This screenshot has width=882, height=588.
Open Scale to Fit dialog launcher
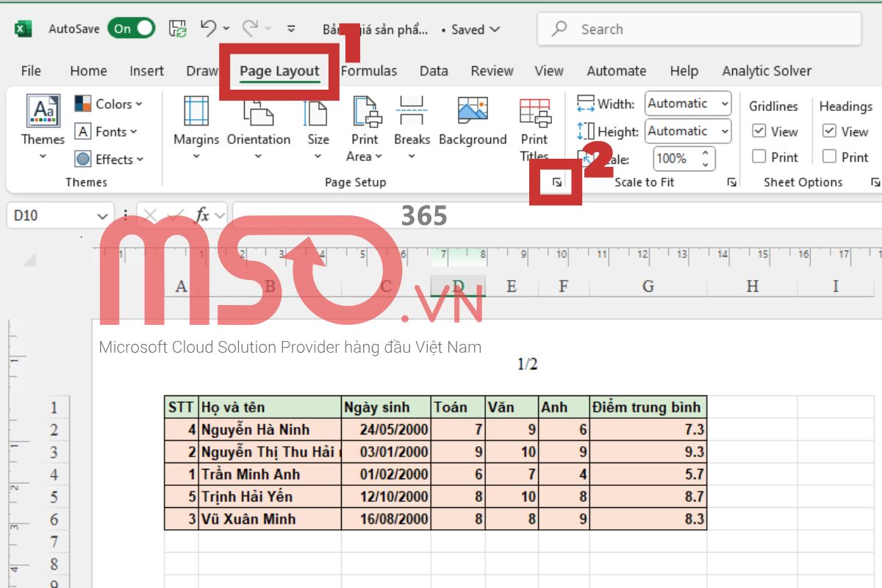[x=731, y=182]
